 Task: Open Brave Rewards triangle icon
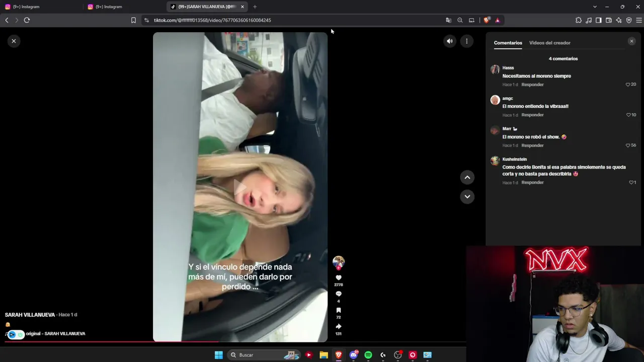click(498, 20)
